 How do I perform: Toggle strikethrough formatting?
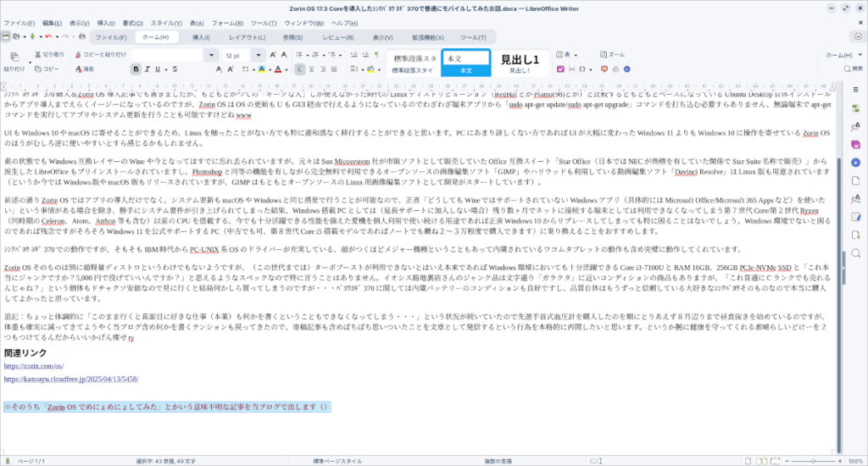pyautogui.click(x=175, y=69)
